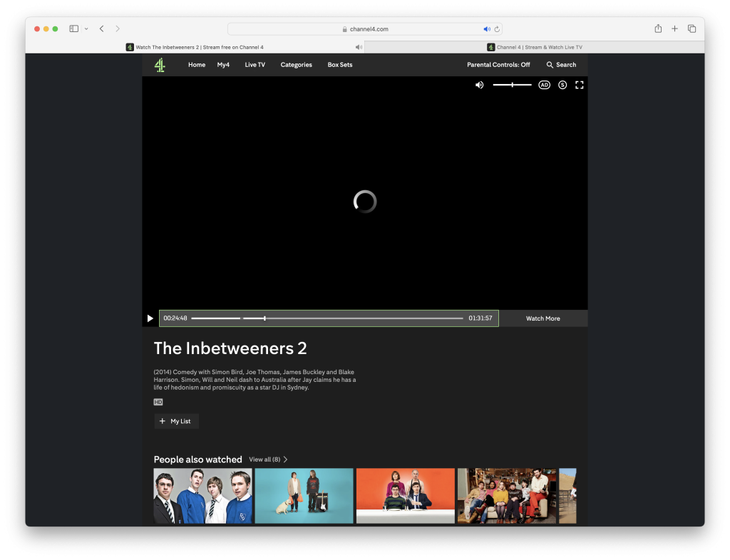The image size is (730, 560).
Task: Click the HD badge
Action: (x=158, y=403)
